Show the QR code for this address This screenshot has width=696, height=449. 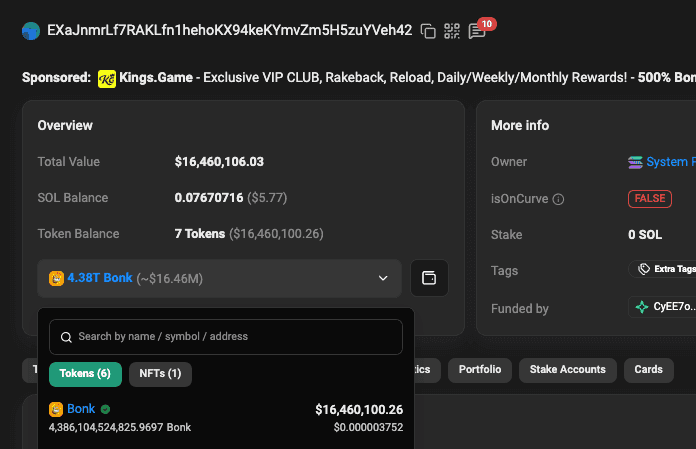[x=452, y=31]
